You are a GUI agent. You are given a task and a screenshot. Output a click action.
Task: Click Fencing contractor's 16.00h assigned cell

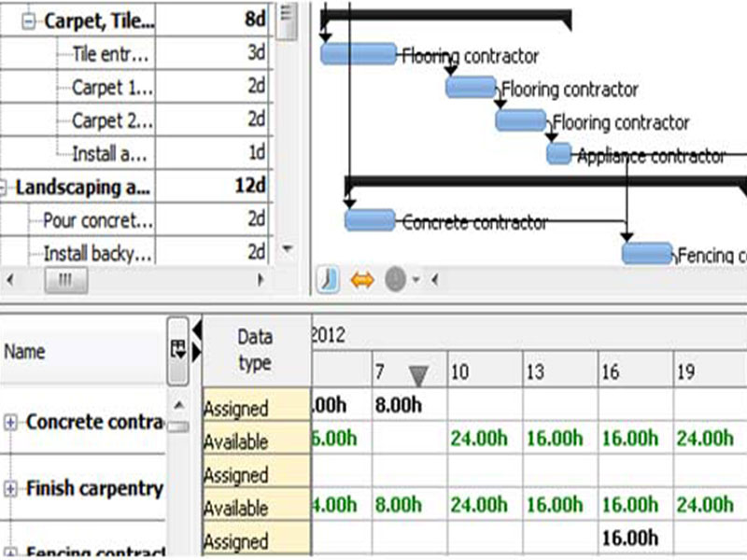pos(636,539)
